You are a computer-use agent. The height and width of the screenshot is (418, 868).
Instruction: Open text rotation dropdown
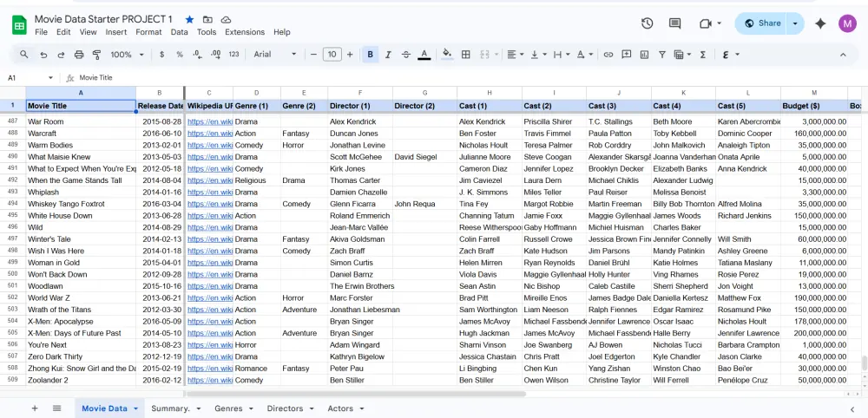pos(584,55)
